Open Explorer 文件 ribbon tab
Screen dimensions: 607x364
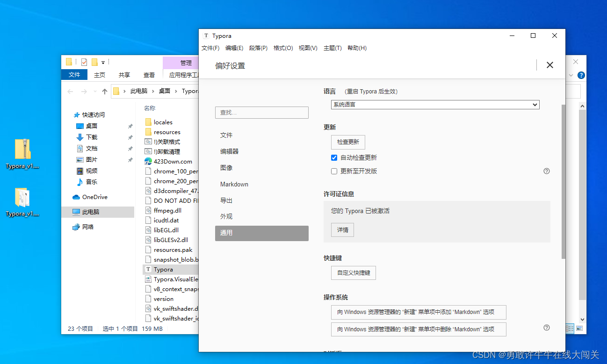pos(74,75)
